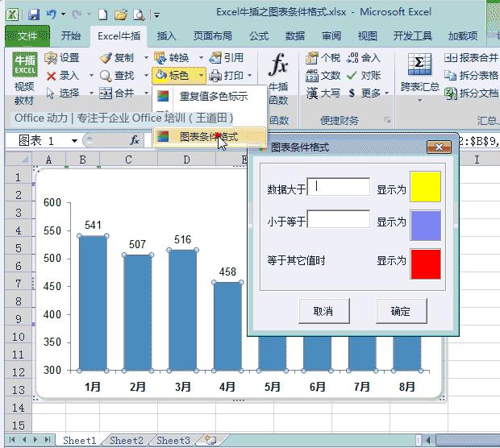
Task: Click the Save icon in quick access toolbar
Action: (34, 15)
